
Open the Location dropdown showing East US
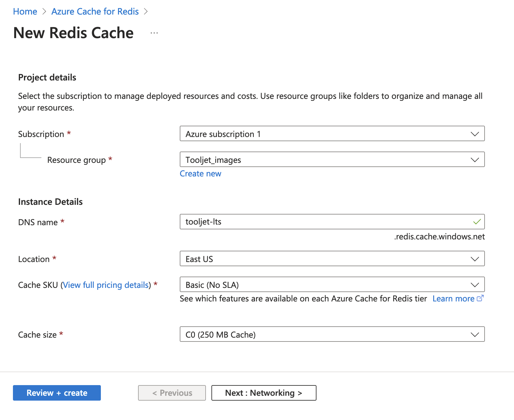332,258
